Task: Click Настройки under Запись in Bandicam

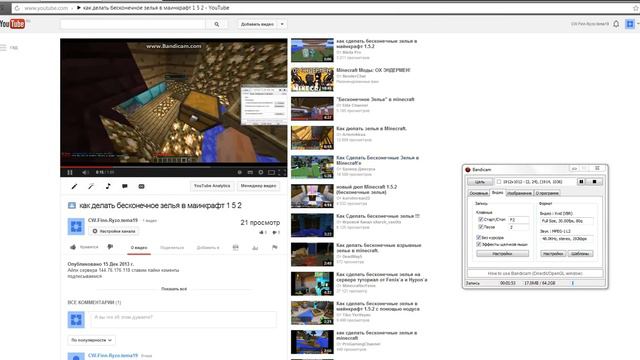Action: (502, 253)
